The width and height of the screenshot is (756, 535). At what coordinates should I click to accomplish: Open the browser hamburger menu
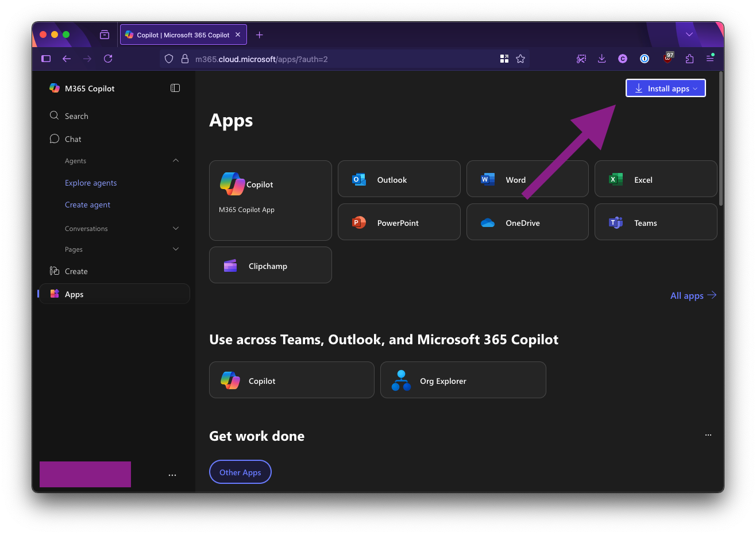click(x=710, y=59)
